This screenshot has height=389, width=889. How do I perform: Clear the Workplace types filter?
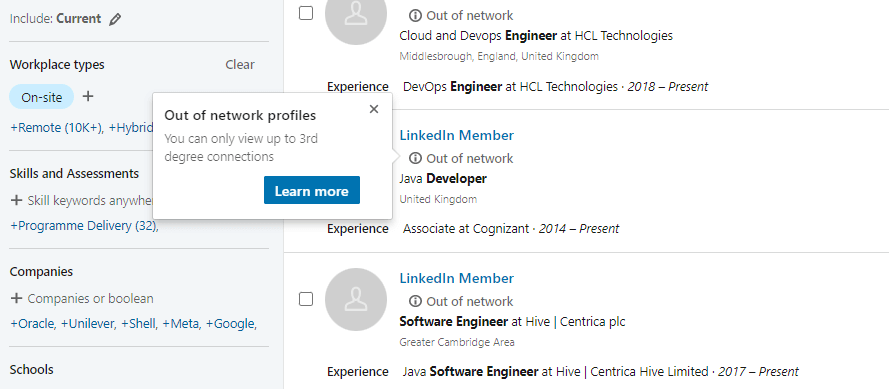[240, 65]
